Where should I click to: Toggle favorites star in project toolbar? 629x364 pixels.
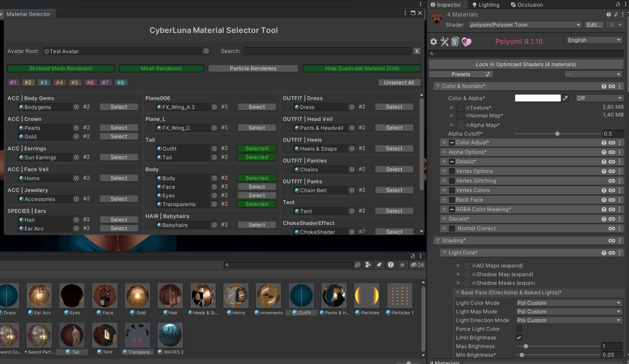coord(402,265)
